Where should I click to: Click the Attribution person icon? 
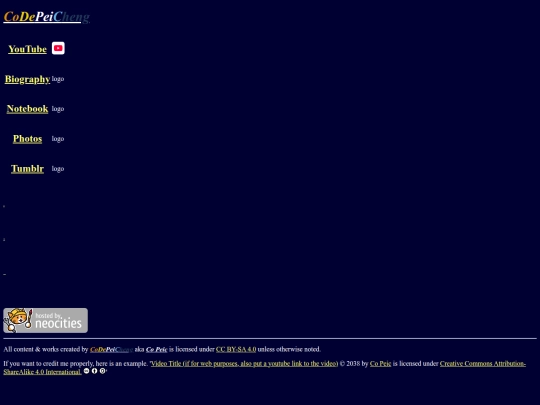pyautogui.click(x=94, y=371)
